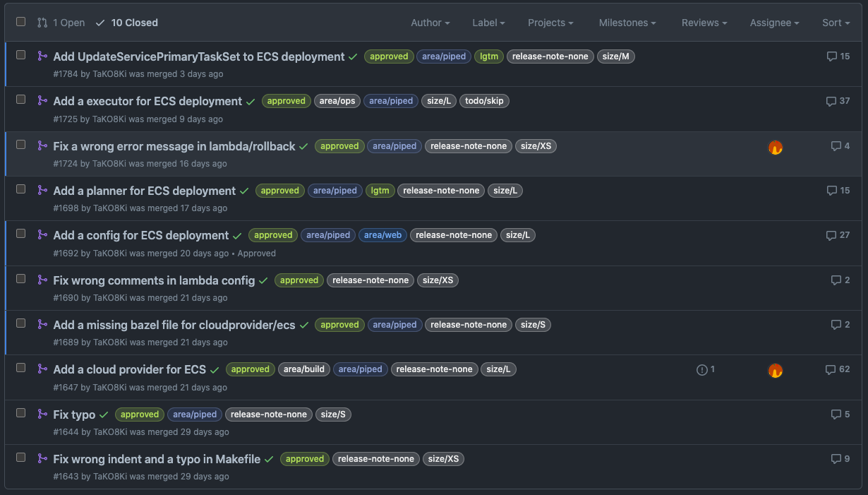The width and height of the screenshot is (868, 495).
Task: Open comments bubble showing 15 on PR #1784
Action: (838, 56)
